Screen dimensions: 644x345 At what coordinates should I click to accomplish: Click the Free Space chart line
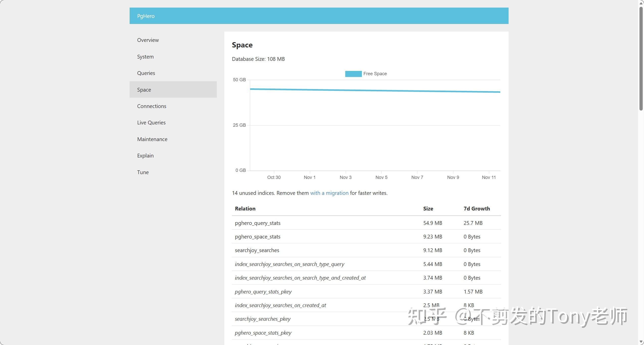375,90
